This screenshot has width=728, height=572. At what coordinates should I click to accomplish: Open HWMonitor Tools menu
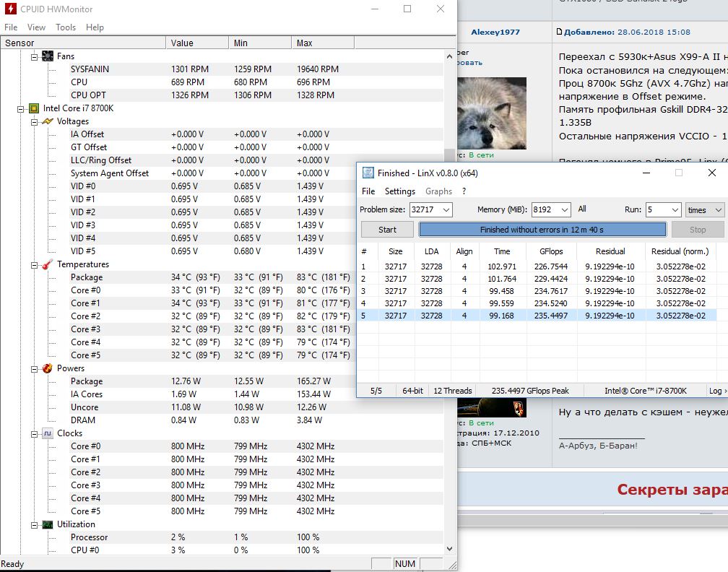(66, 27)
